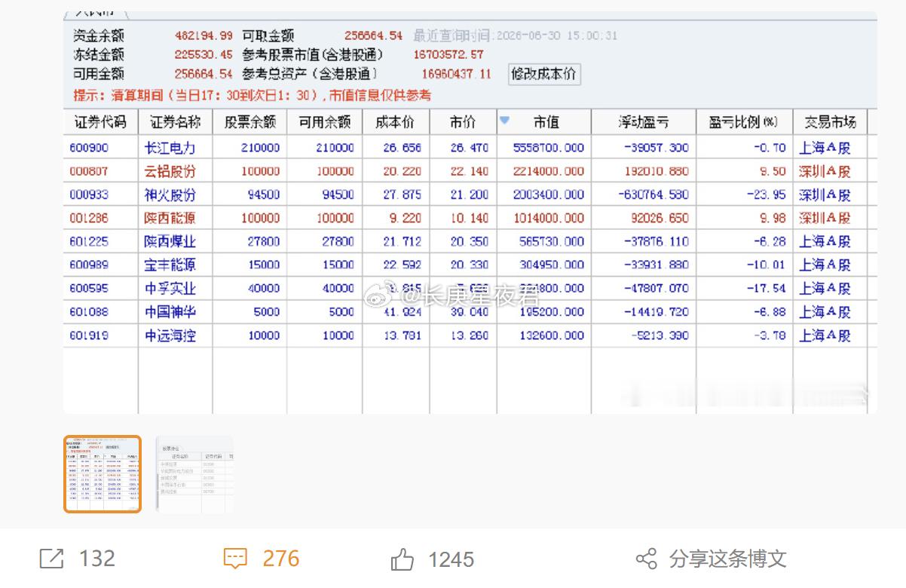Click the 成本价 column header
This screenshot has height=588, width=906.
396,122
